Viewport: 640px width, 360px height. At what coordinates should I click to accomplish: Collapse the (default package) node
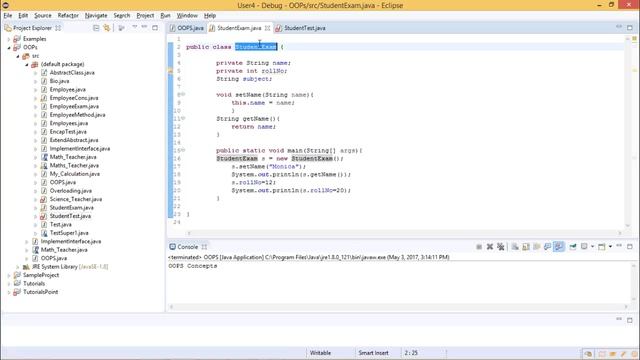pos(27,64)
